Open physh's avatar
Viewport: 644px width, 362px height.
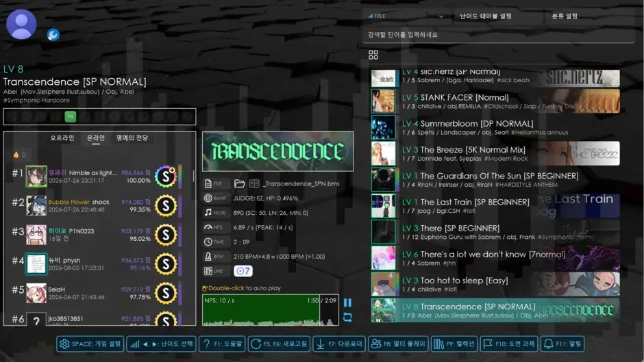click(x=36, y=264)
